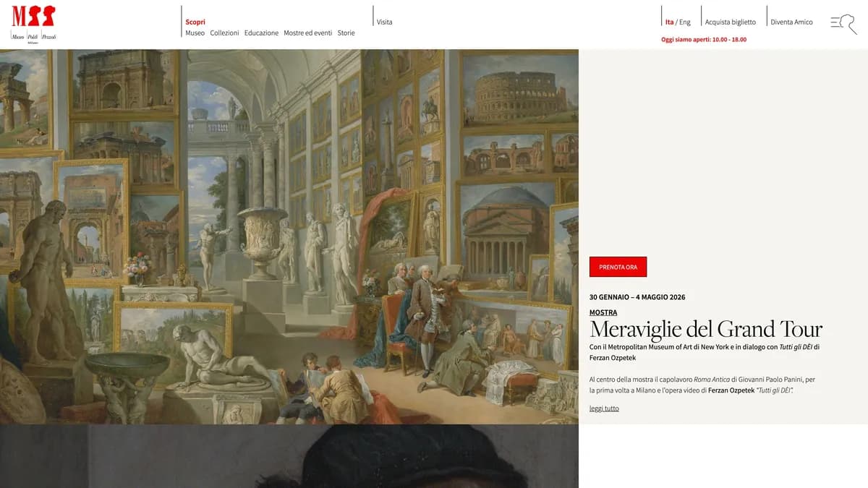Screen dimensions: 868x488
Task: Open the Visita section
Action: click(383, 22)
